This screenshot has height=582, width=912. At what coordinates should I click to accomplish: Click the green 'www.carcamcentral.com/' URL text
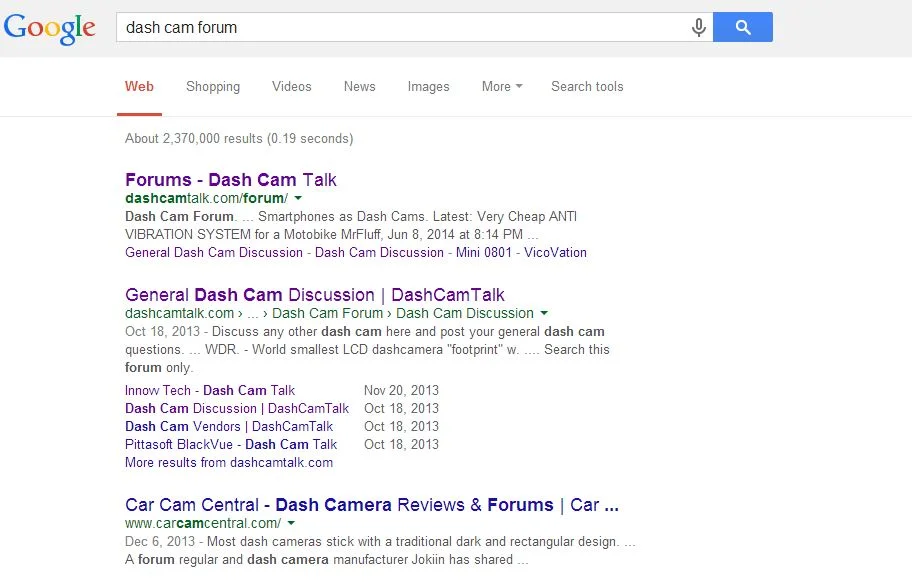click(203, 523)
